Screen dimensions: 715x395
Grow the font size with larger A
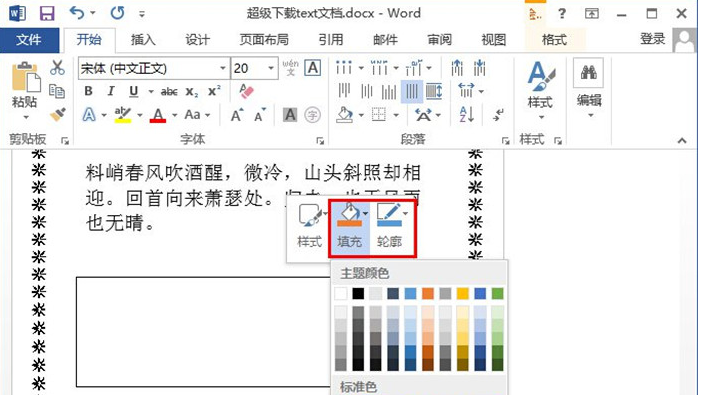click(237, 115)
